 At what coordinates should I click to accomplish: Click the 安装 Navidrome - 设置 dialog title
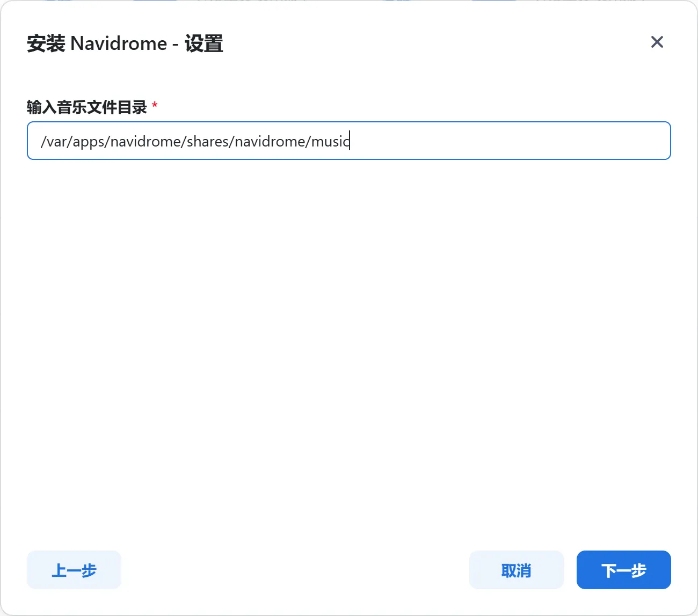coord(125,43)
